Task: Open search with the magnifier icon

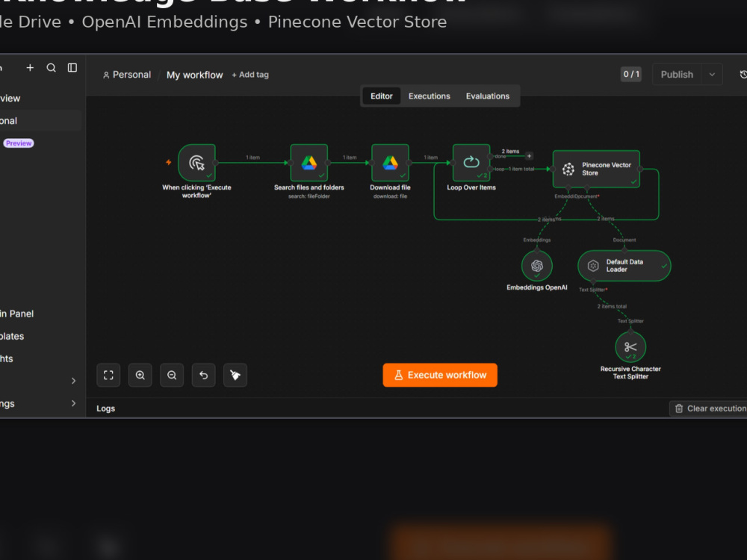Action: pos(51,68)
